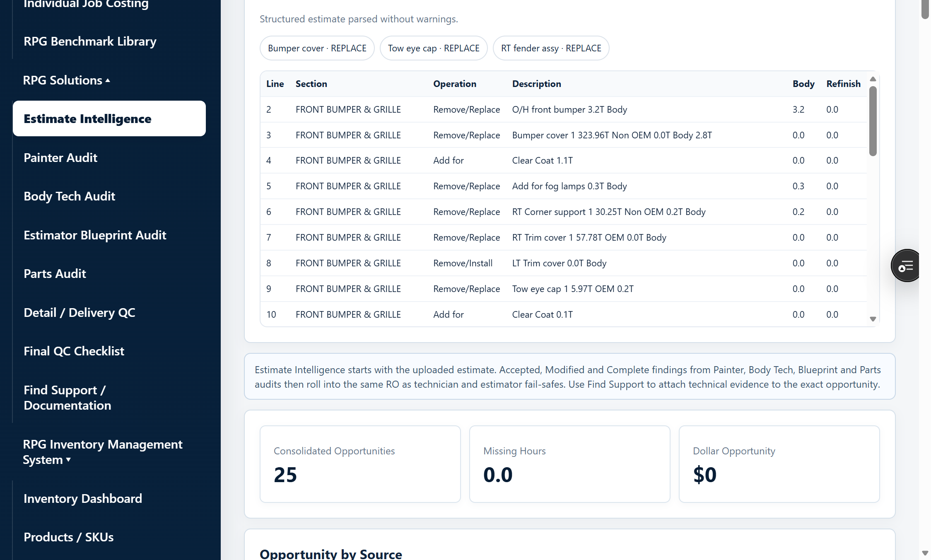Click the estimate table scrollbar thumb
This screenshot has width=931, height=560.
click(873, 121)
